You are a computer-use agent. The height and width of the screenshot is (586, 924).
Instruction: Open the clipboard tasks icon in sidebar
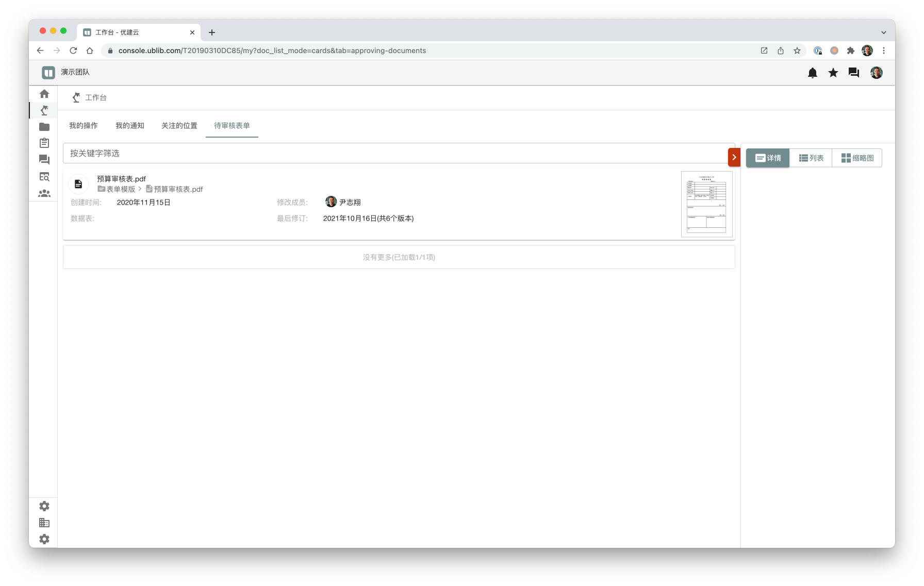[x=44, y=143]
